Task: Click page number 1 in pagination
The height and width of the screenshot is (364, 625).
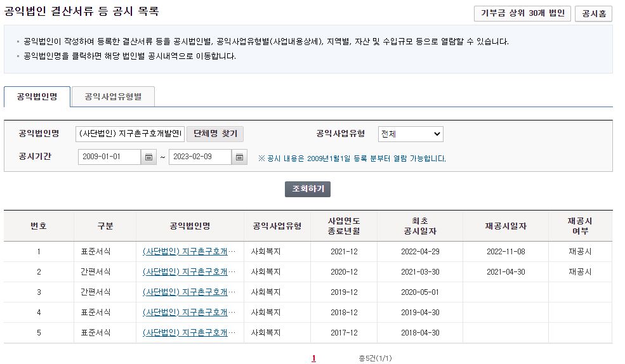Action: click(313, 358)
